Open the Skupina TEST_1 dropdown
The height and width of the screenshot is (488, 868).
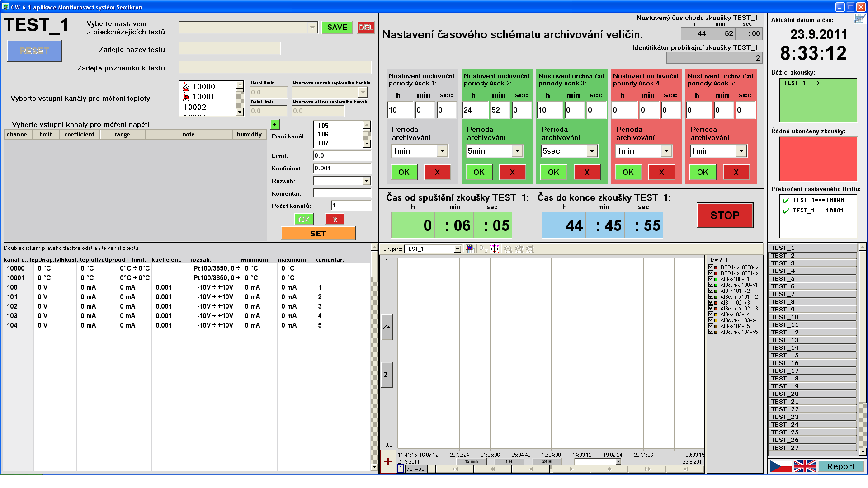[458, 249]
